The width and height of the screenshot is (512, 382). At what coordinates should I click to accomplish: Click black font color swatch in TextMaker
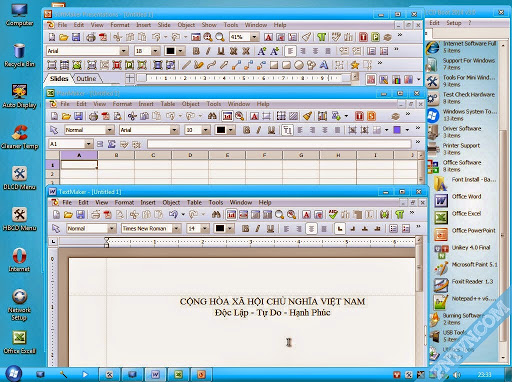(220, 229)
